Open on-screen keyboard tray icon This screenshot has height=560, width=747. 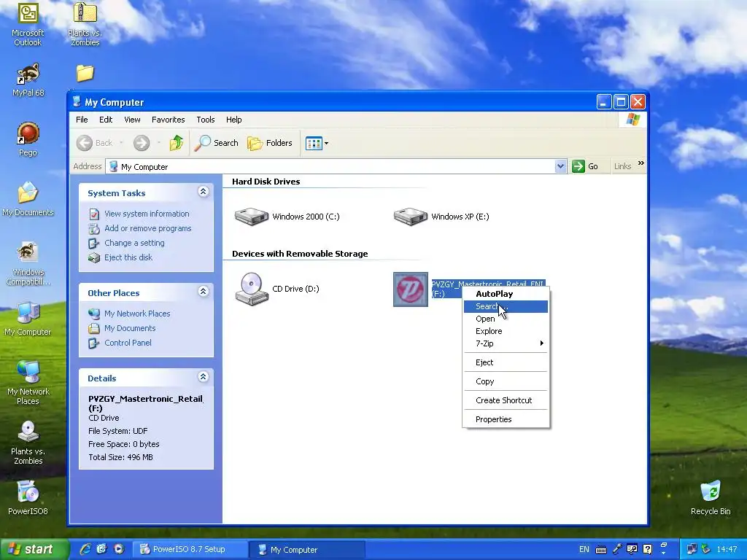click(601, 550)
